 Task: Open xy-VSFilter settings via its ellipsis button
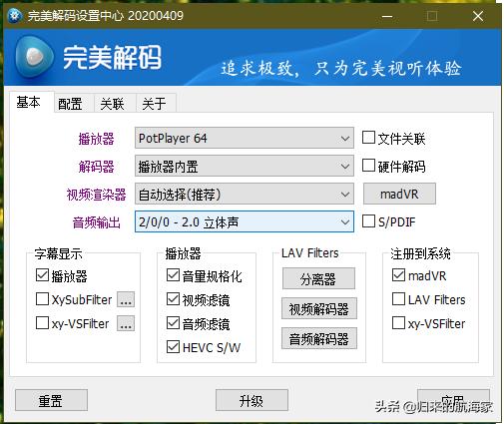(126, 323)
